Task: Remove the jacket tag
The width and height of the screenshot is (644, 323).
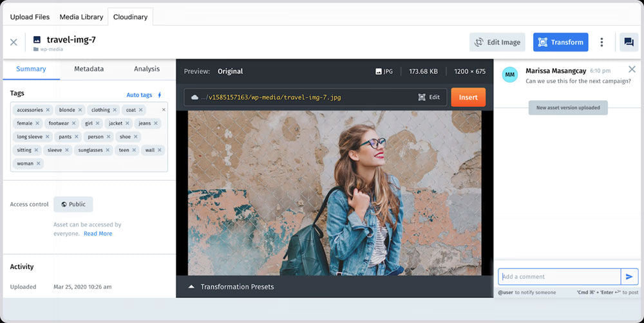Action: (x=128, y=123)
